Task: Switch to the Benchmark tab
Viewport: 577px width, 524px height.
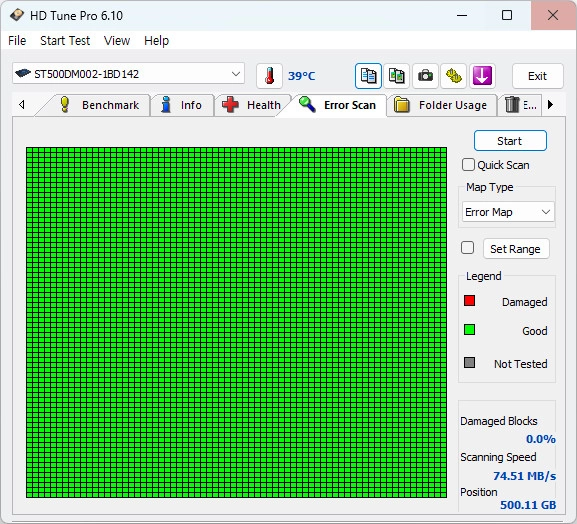Action: point(99,105)
